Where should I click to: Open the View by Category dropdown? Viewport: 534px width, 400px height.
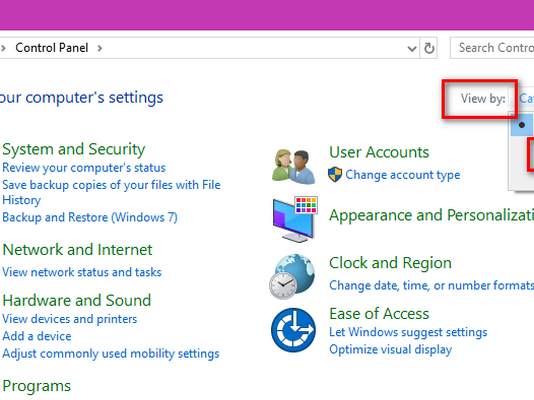526,98
